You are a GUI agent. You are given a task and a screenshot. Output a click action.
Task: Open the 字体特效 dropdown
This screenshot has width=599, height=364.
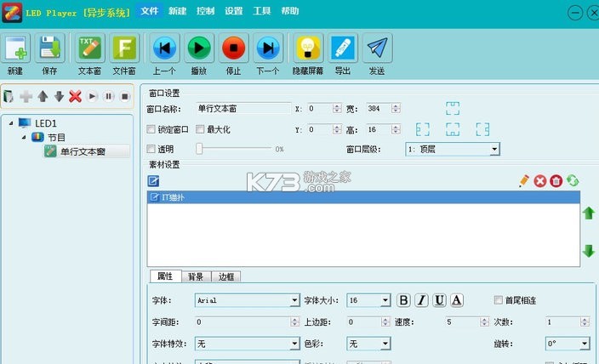(247, 344)
